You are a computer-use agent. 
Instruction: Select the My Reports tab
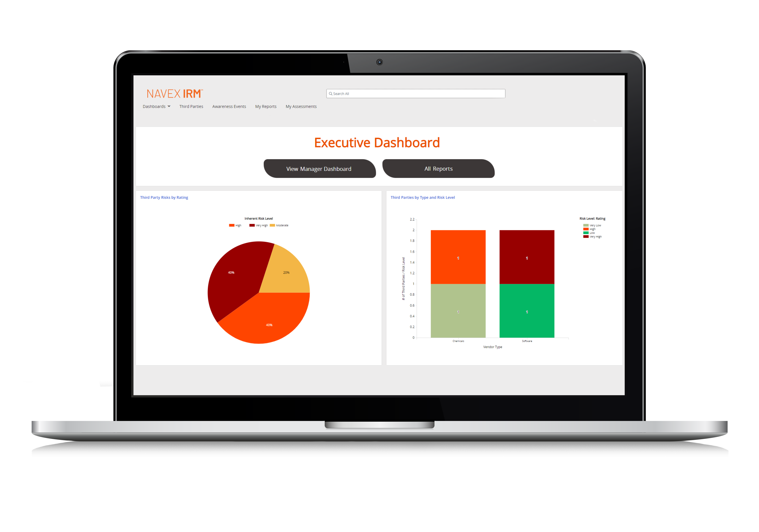coord(266,106)
